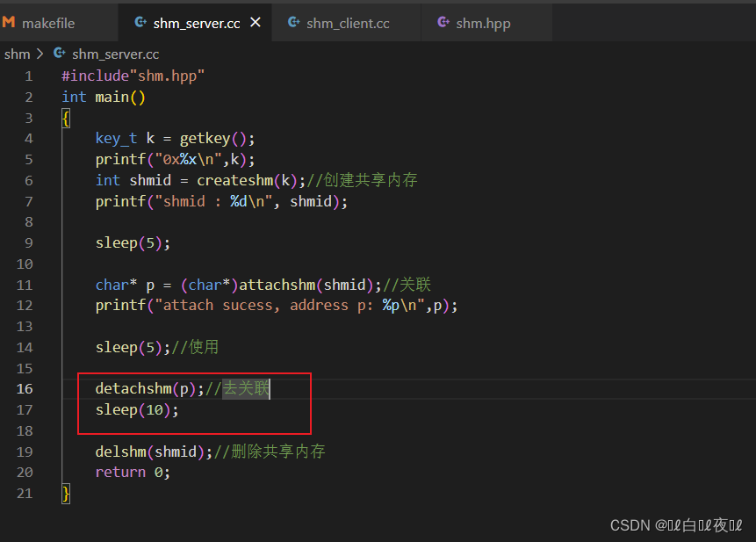Close the shm_server.cc tab
Viewport: 756px width, 542px height.
[x=256, y=22]
